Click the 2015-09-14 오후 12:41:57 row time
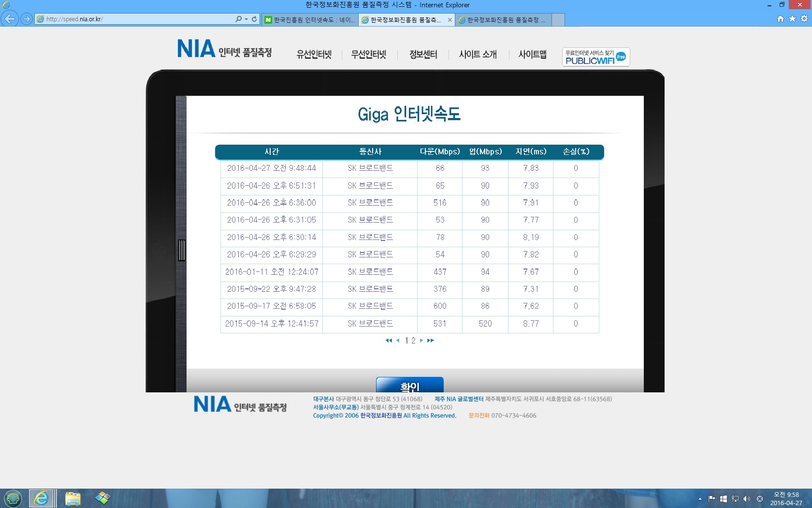Image resolution: width=812 pixels, height=508 pixels. tap(272, 324)
